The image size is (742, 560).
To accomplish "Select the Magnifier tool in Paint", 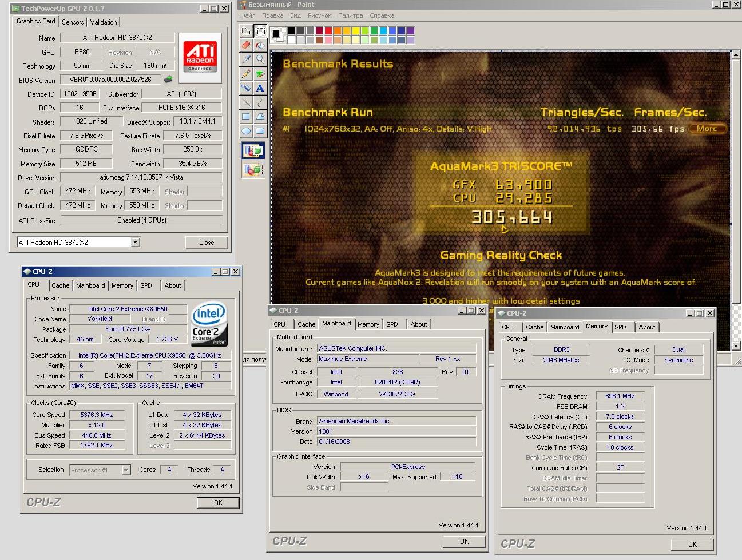I will [260, 59].
